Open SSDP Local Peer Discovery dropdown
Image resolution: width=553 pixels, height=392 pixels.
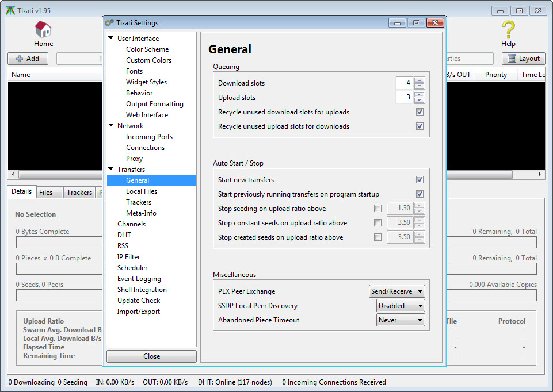401,306
